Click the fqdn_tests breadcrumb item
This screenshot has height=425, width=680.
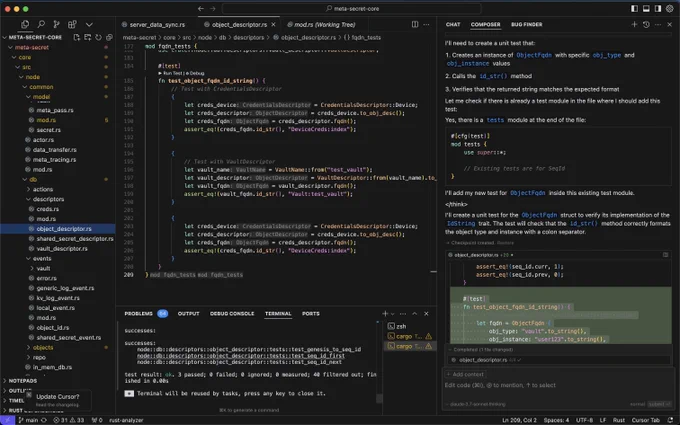(363, 38)
